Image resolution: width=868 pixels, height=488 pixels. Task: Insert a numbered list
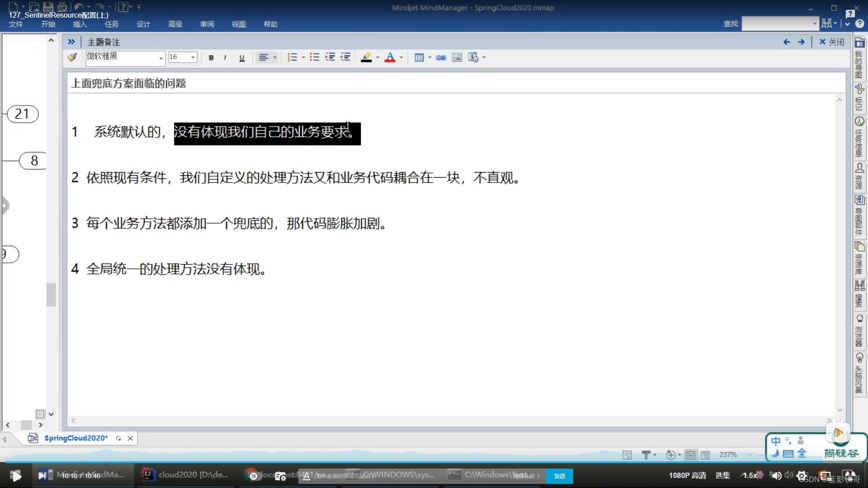point(292,57)
